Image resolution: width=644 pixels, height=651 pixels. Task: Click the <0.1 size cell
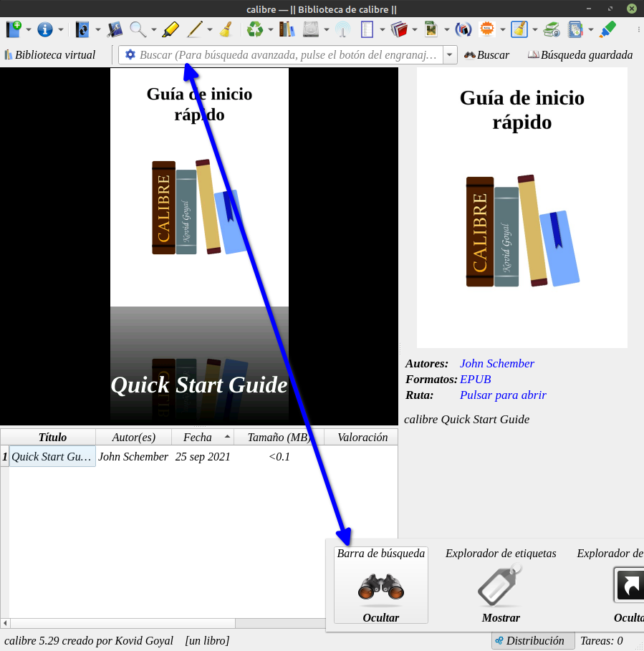tap(279, 456)
